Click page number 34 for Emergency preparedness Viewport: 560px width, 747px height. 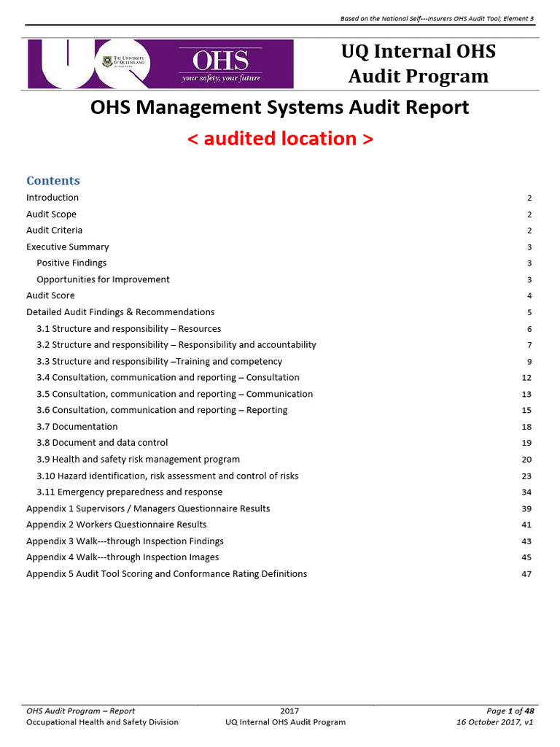point(526,492)
